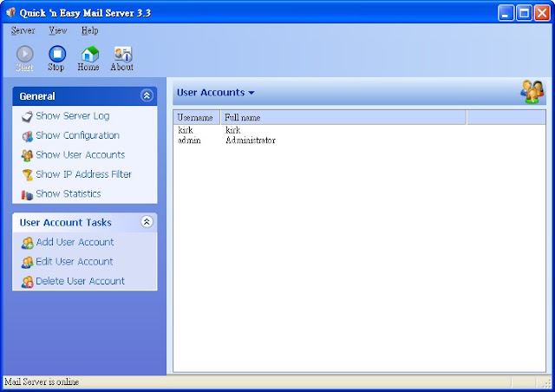
Task: Open Show Server Log link
Action: [x=73, y=116]
